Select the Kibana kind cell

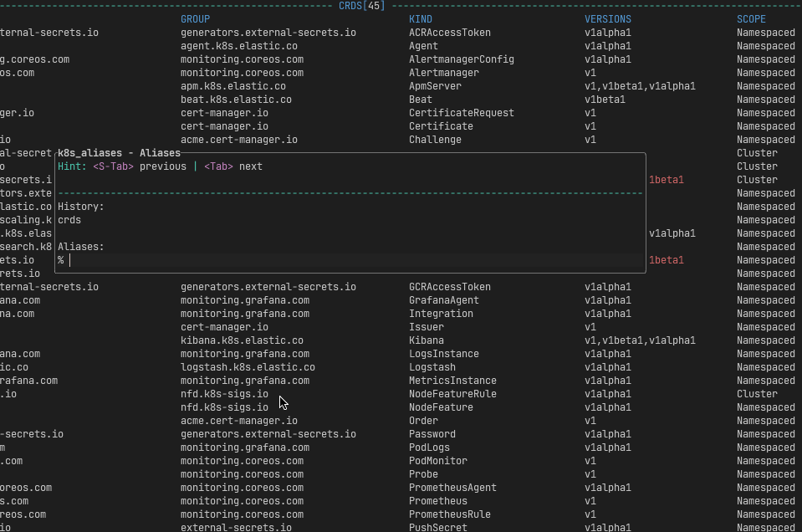427,340
